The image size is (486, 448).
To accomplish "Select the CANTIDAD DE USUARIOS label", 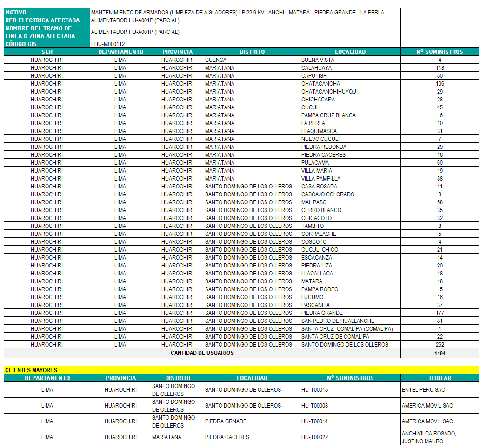I will click(x=202, y=353).
